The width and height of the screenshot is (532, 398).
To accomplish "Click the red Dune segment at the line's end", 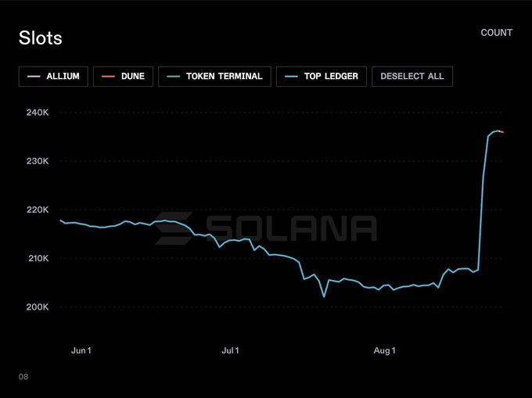I will point(501,132).
